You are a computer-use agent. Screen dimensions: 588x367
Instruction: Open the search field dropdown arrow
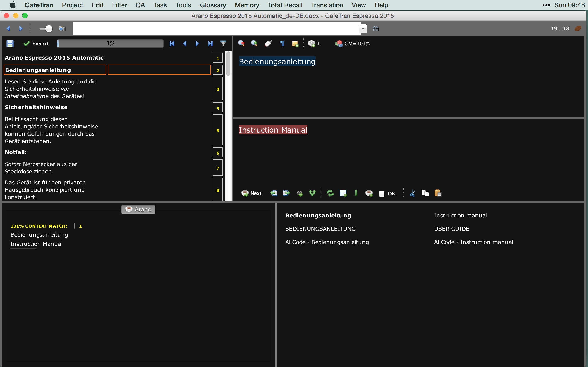pyautogui.click(x=363, y=29)
